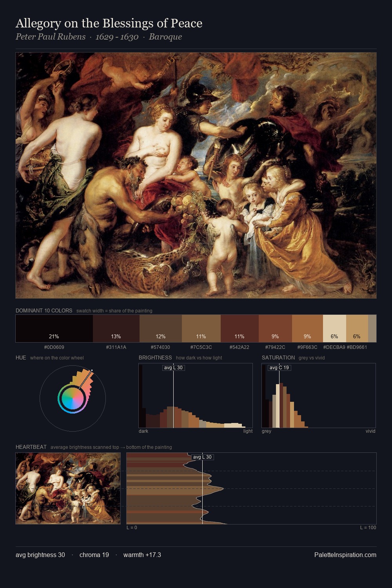
Task: Click the 'SATURATION' section heading
Action: coord(278,358)
